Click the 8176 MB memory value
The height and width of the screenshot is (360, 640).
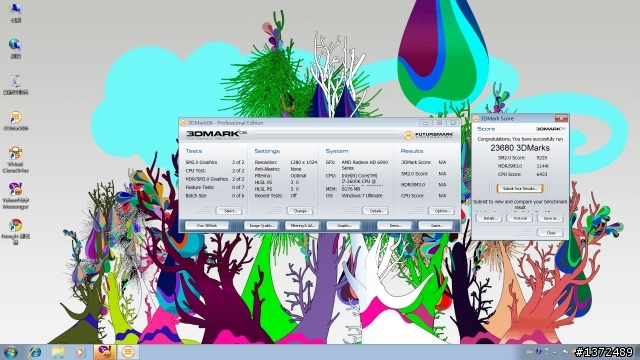coord(351,189)
